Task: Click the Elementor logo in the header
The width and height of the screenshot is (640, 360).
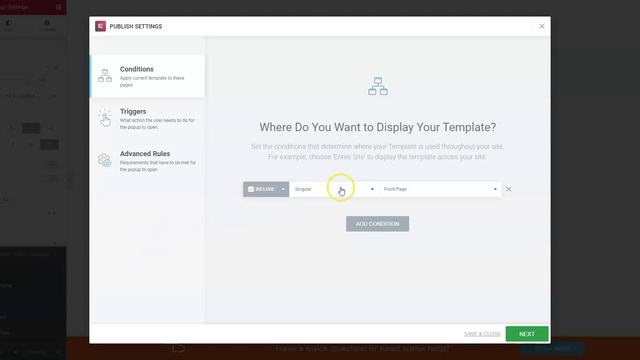Action: coord(100,26)
